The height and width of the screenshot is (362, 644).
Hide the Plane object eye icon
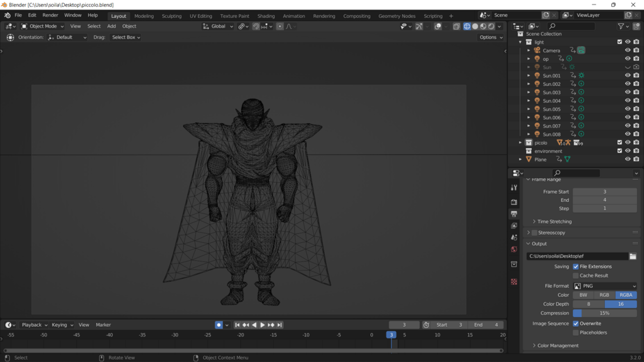coord(627,160)
